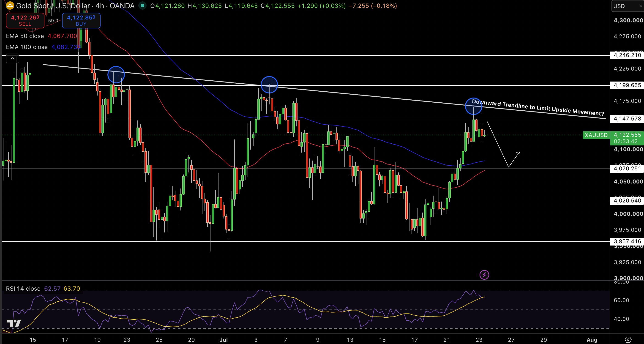Click the Aug label on time axis
The height and width of the screenshot is (344, 644).
[x=592, y=340]
